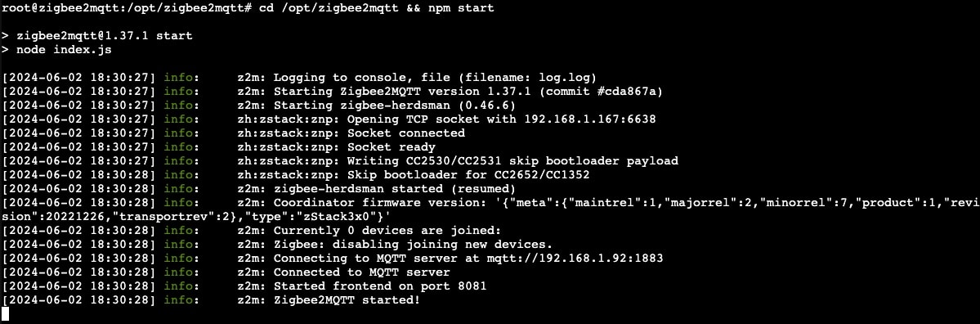
Task: Click the 'node index.js' line
Action: click(64, 49)
